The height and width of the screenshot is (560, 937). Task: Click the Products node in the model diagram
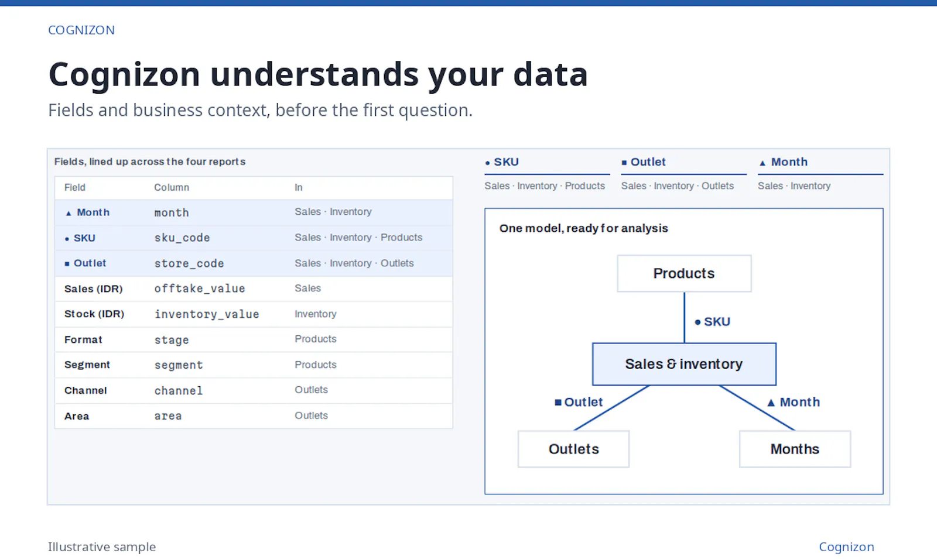[x=684, y=273]
